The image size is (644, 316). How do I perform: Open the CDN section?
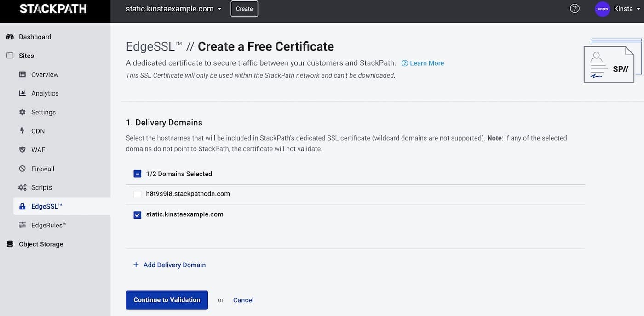(22, 130)
